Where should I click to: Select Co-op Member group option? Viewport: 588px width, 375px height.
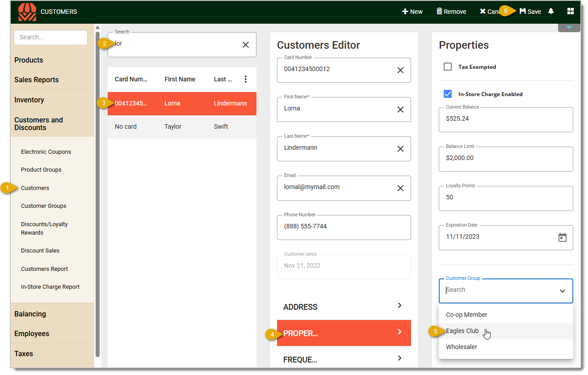506,315
